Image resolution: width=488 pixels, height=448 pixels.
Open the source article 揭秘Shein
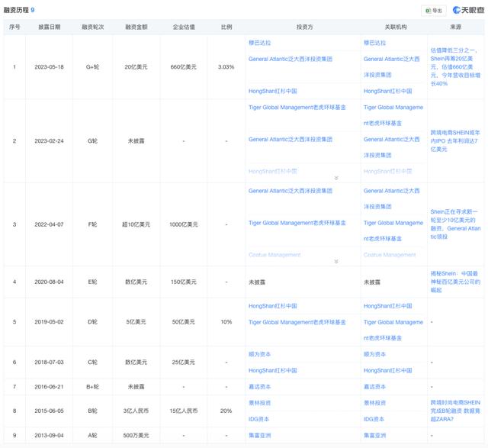455,282
